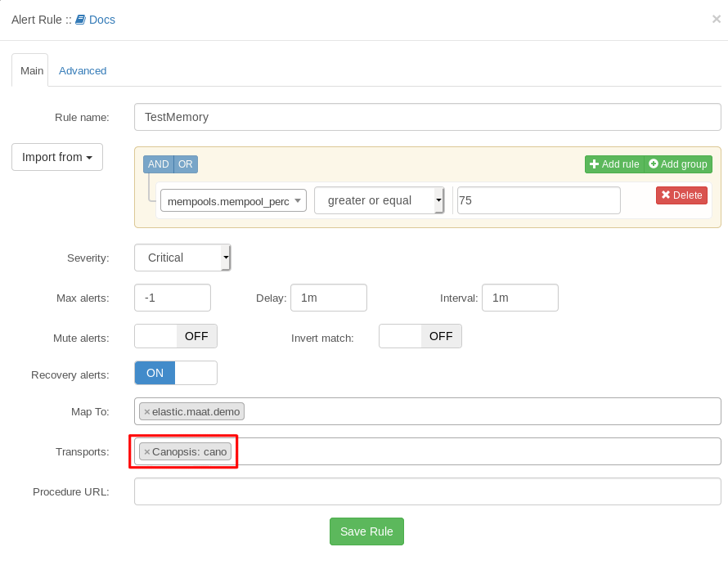Select the Main tab
This screenshot has height=565, width=728.
[31, 71]
